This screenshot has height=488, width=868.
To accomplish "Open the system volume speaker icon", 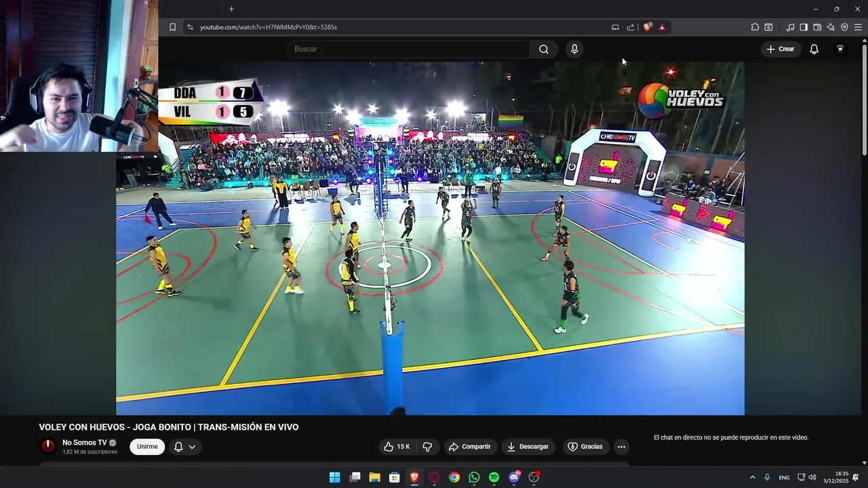I will click(812, 477).
